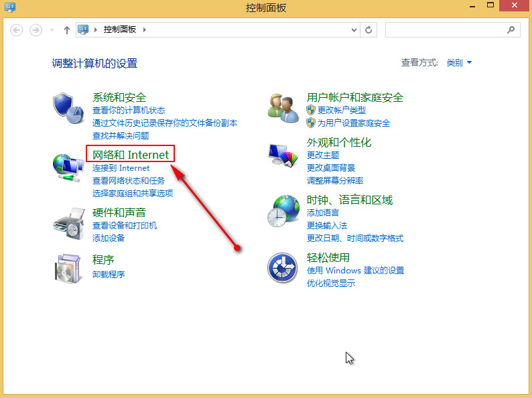Click 更改日期、时间或数字格式 link
This screenshot has width=532, height=398.
(355, 238)
